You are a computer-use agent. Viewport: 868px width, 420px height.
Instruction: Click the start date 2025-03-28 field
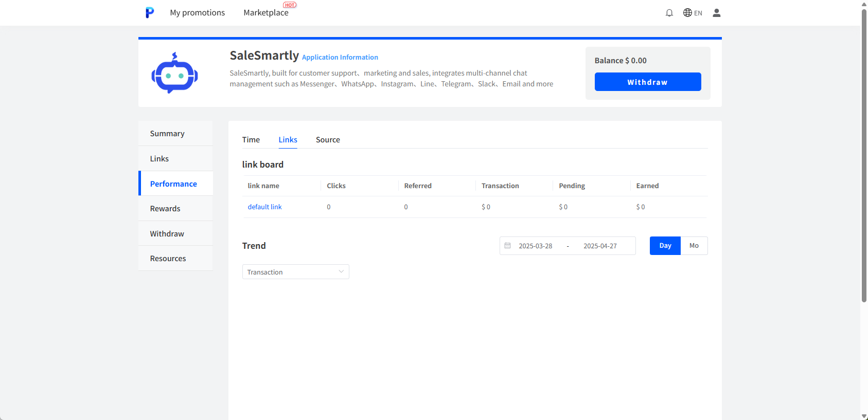535,246
